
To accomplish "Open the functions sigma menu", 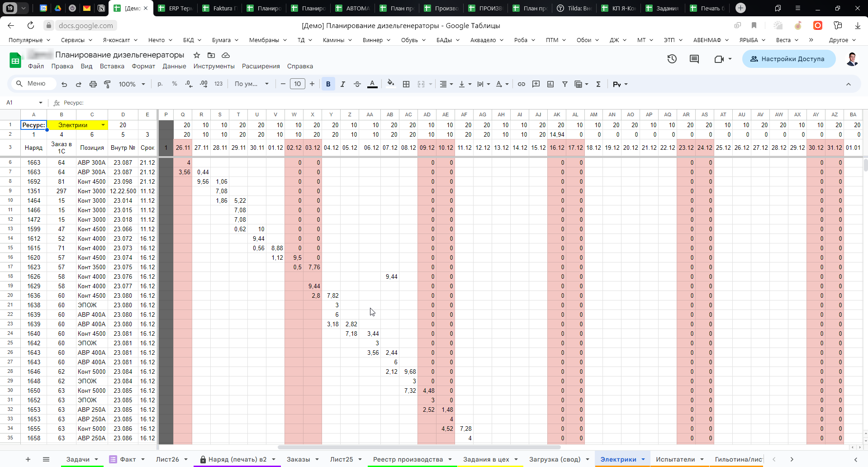I will click(x=598, y=84).
